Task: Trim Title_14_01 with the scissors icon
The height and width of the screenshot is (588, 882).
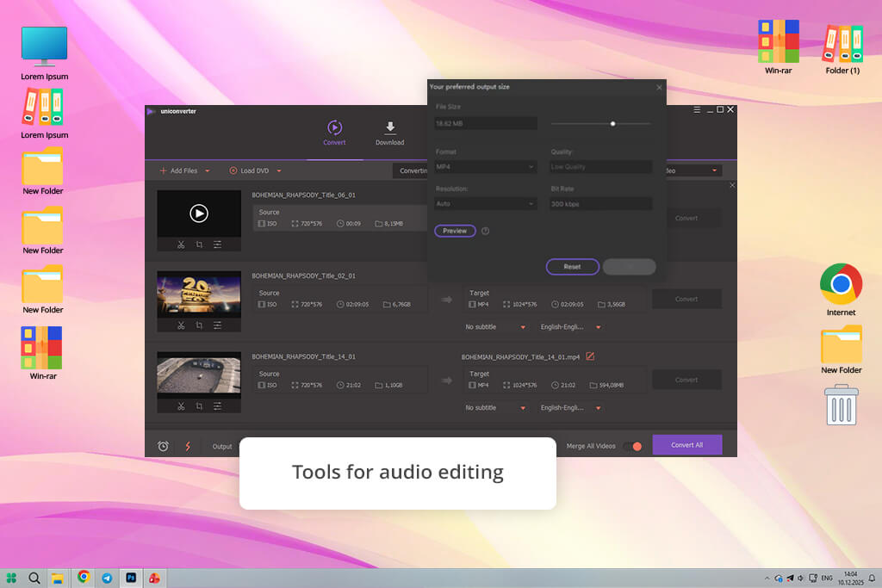Action: coord(181,406)
